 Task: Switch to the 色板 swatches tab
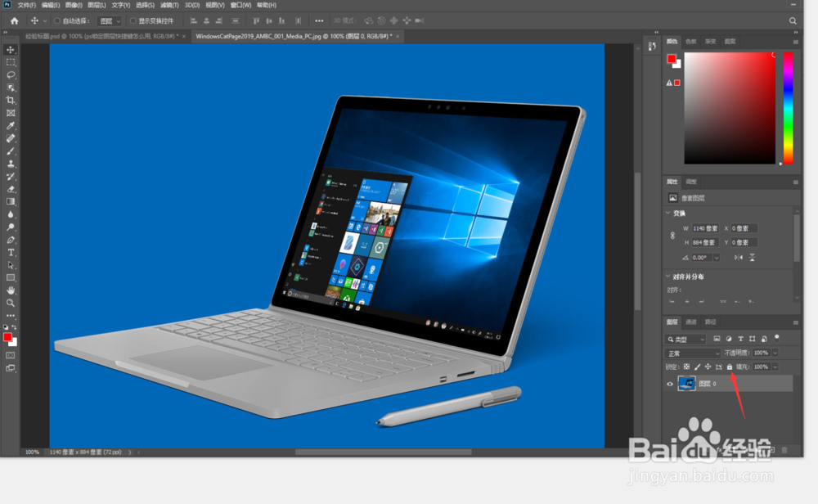pyautogui.click(x=690, y=41)
